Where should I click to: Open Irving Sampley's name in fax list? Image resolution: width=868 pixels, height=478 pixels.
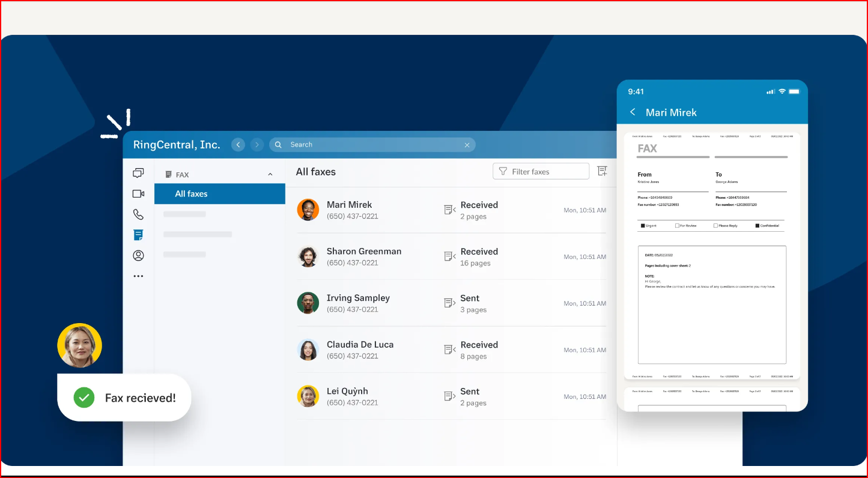point(358,298)
